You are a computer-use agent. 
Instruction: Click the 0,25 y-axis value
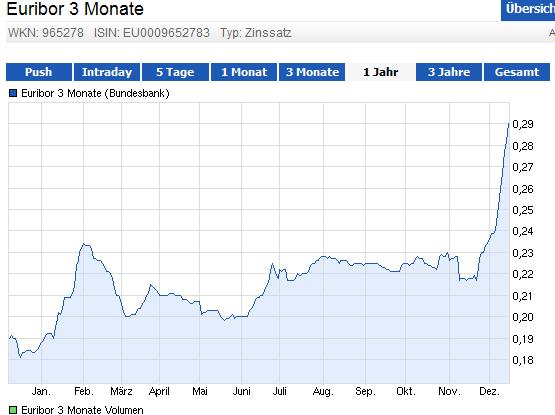coord(523,210)
